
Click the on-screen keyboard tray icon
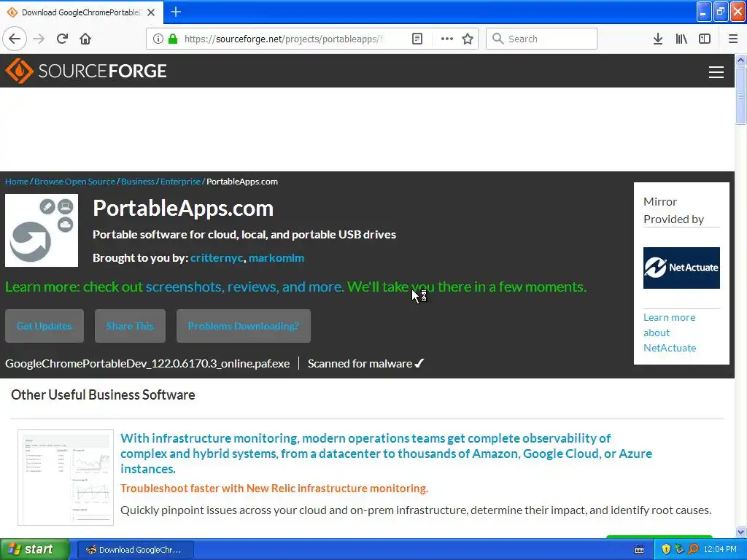click(639, 550)
